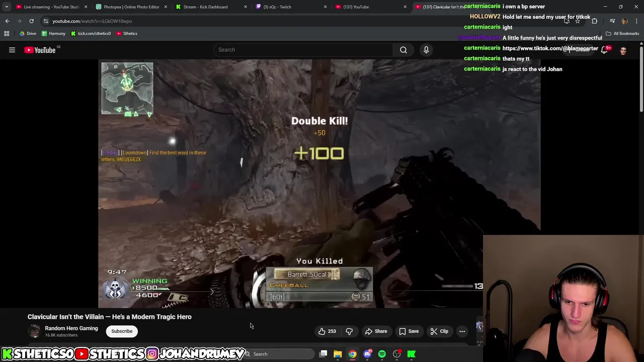644x362 pixels.
Task: Open the kick.com/sthetics0 bookmark
Action: pyautogui.click(x=91, y=33)
